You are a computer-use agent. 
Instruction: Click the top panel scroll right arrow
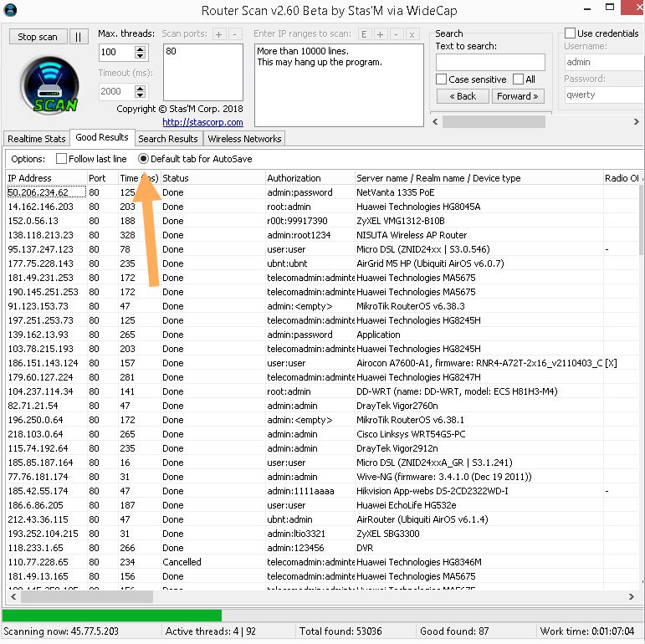(636, 122)
